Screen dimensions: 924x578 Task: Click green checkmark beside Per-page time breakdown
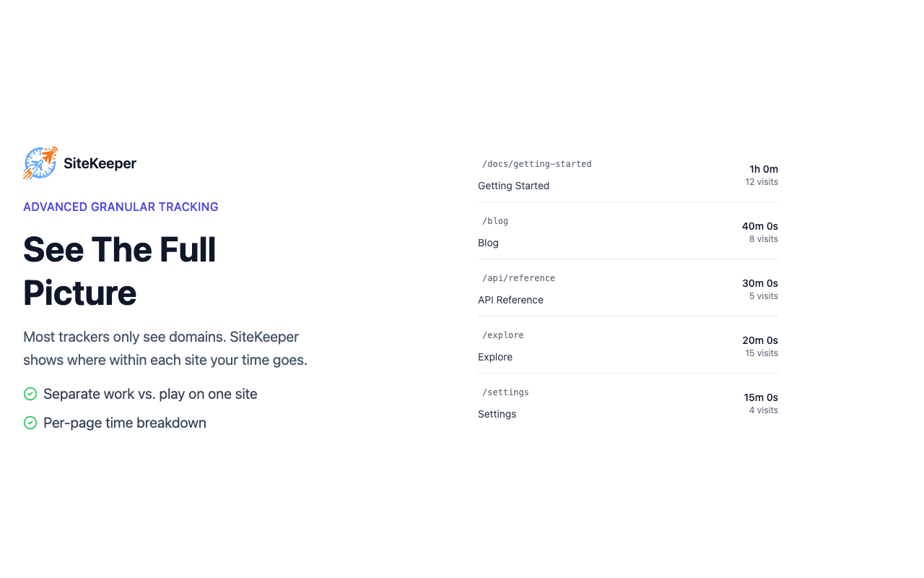30,423
